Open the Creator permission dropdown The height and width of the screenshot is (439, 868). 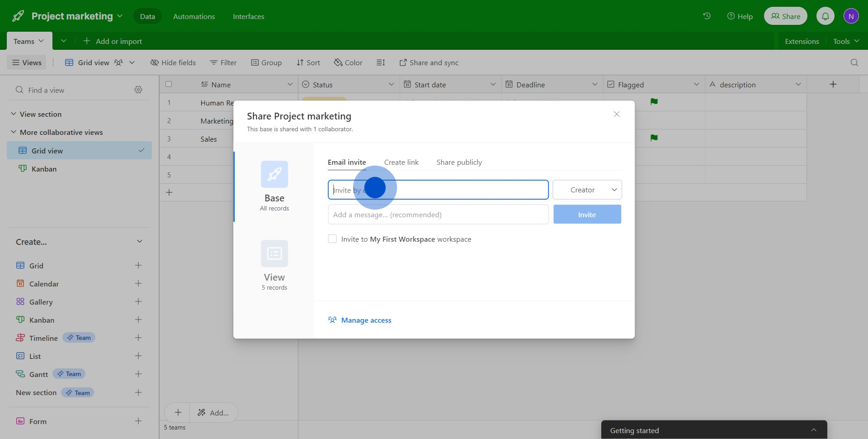(587, 190)
